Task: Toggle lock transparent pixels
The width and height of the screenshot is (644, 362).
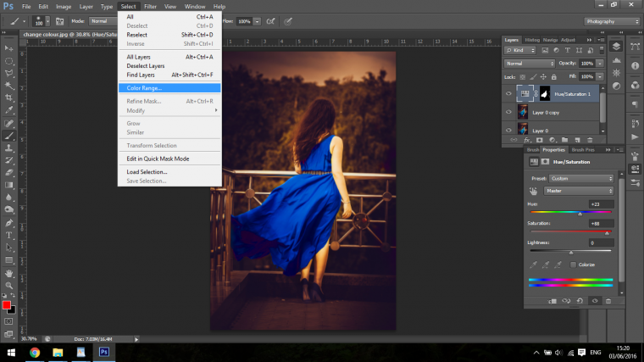Action: pyautogui.click(x=523, y=77)
